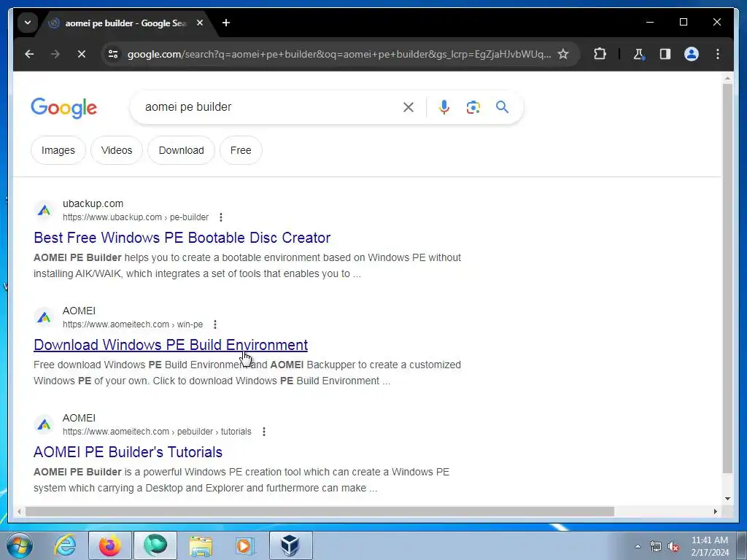The height and width of the screenshot is (560, 747).
Task: Show hidden system tray icons
Action: pyautogui.click(x=638, y=546)
